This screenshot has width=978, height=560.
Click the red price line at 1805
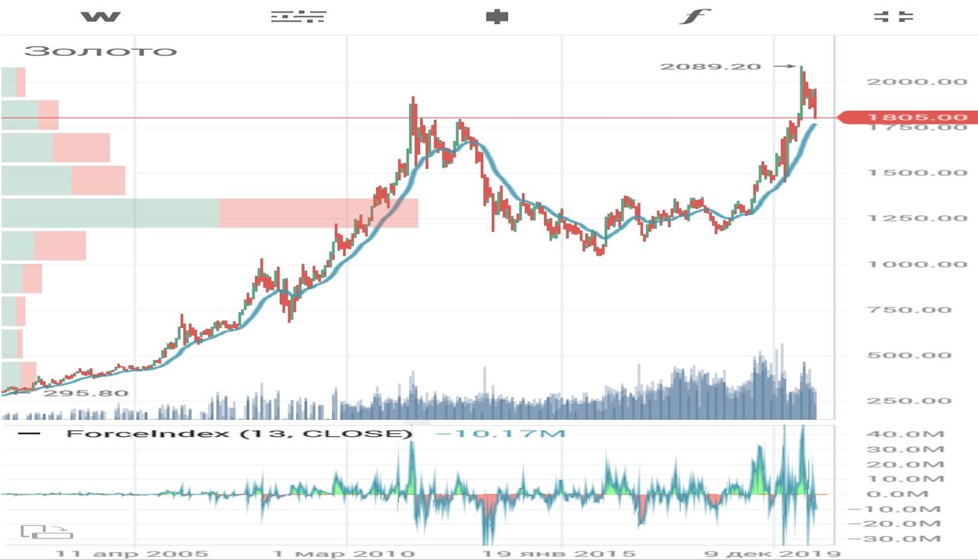417,118
